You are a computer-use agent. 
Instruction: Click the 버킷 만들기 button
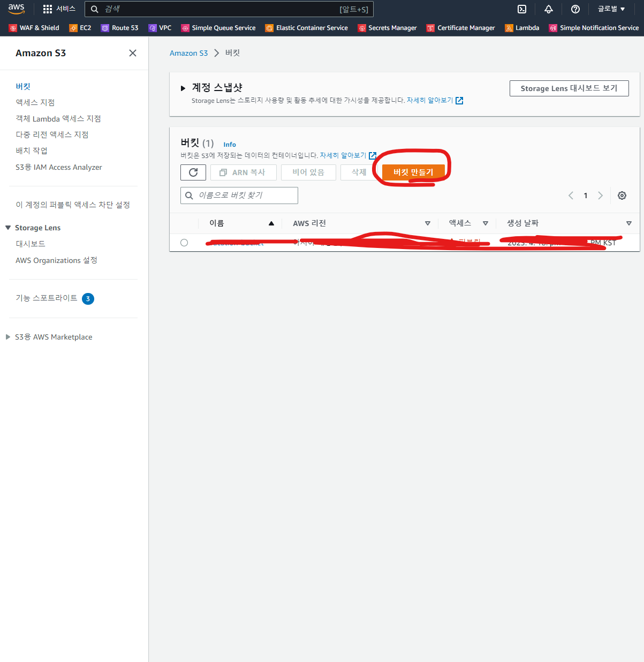413,172
